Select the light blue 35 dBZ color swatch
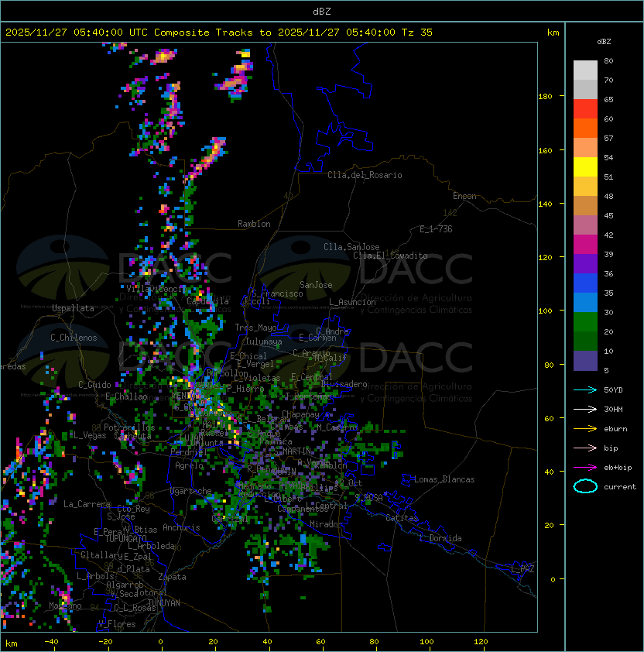644x652 pixels. [x=585, y=303]
